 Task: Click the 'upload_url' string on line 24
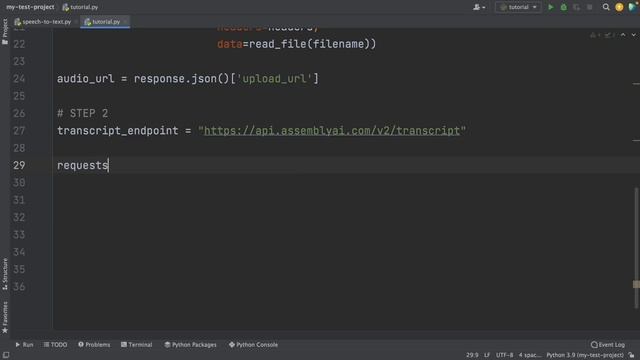click(274, 78)
